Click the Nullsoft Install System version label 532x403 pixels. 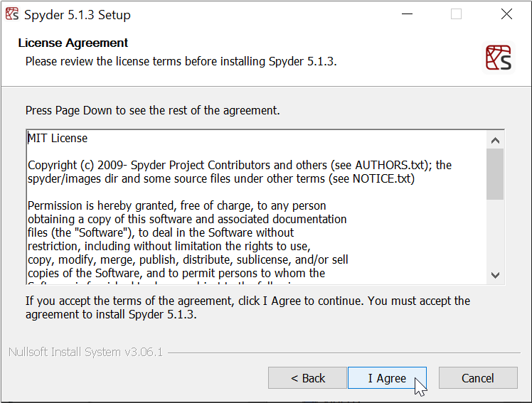tap(85, 352)
